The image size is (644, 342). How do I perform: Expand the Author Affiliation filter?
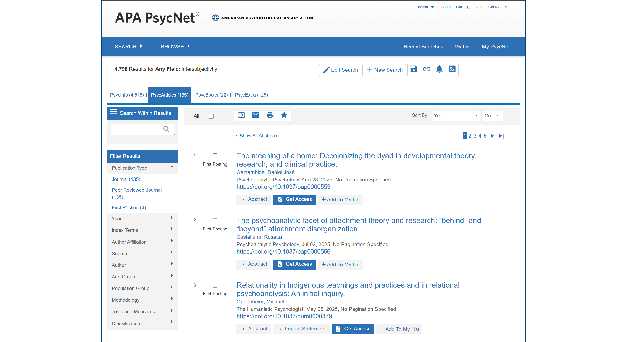coord(143,242)
